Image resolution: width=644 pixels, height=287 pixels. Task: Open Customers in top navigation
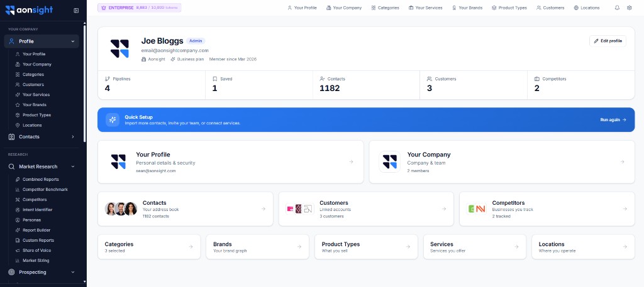click(x=550, y=8)
